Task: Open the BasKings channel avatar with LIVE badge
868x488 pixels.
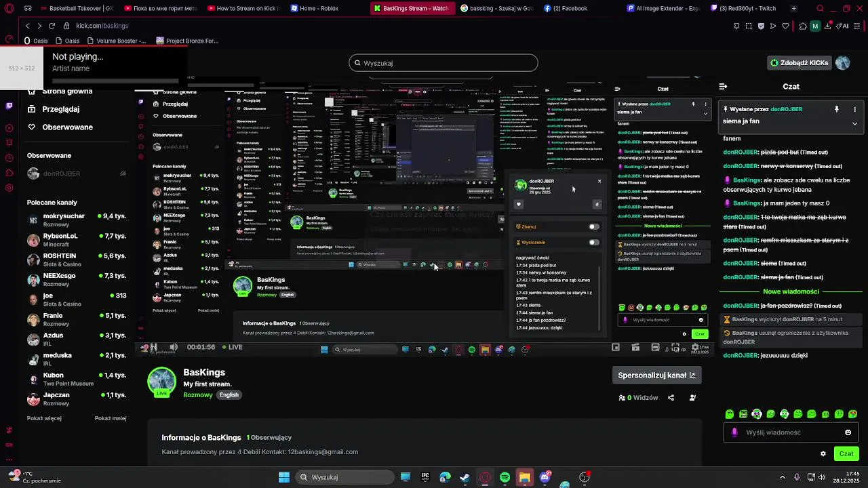Action: coord(161,382)
